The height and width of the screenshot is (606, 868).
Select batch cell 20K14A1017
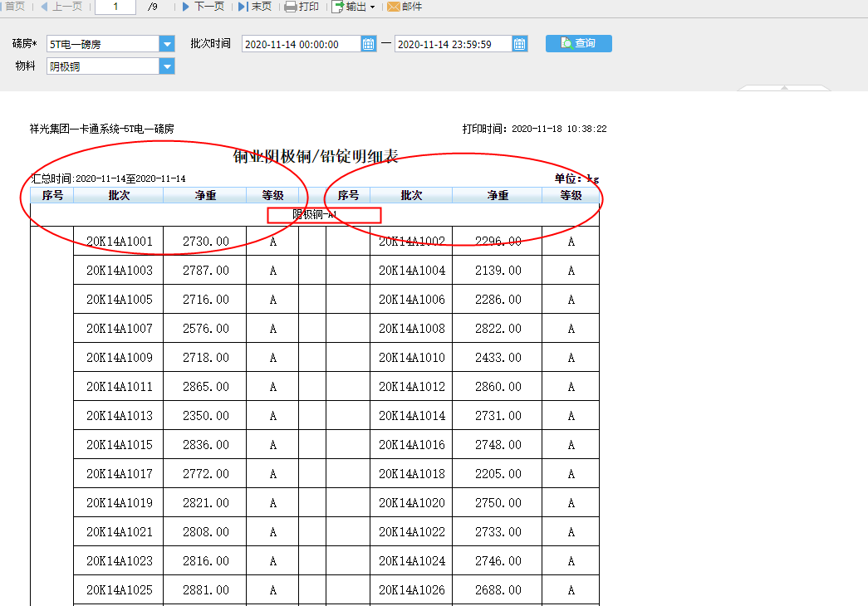[119, 474]
